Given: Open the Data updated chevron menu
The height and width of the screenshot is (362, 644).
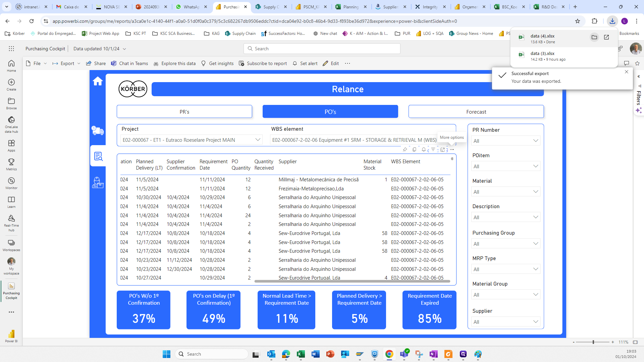Looking at the screenshot, I should [124, 49].
